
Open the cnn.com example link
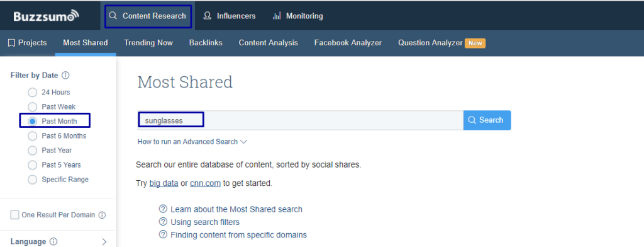click(206, 183)
